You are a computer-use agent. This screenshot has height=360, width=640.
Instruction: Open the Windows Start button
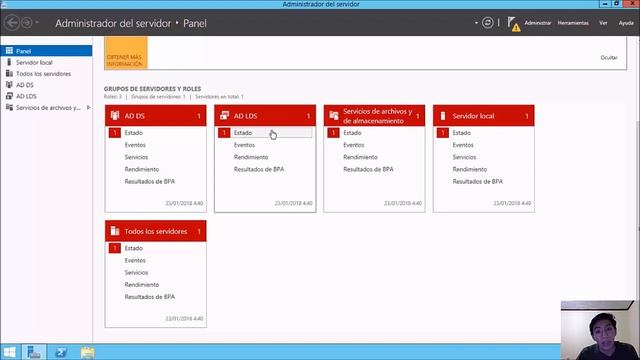click(9, 352)
